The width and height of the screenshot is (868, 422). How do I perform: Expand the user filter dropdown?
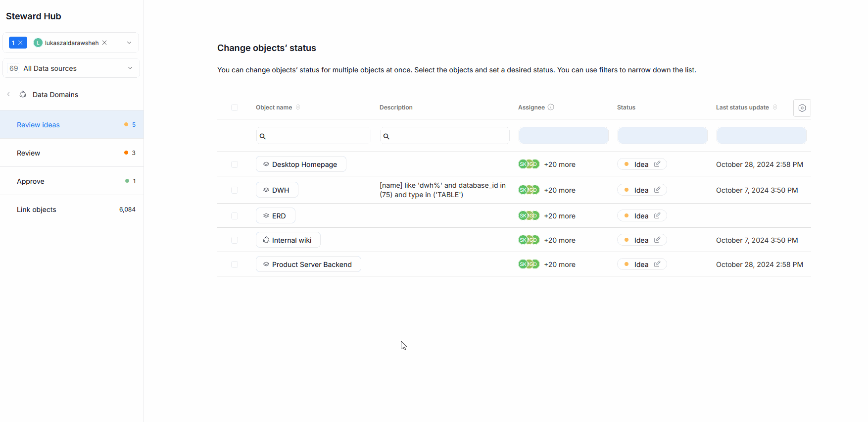point(129,43)
